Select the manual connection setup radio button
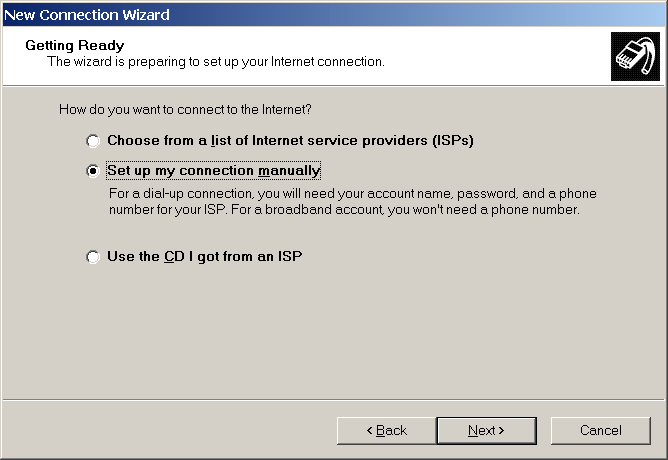Screen dimensions: 668x460 pos(93,171)
